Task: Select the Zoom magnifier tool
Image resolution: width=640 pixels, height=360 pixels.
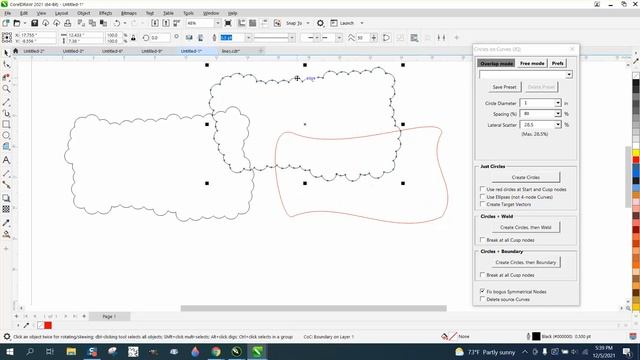Action: 6,89
